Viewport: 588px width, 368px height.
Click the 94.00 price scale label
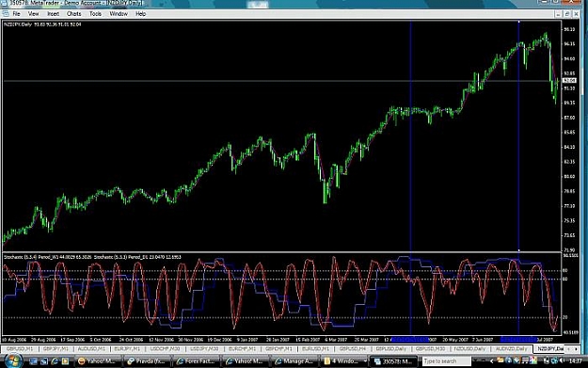pos(569,58)
